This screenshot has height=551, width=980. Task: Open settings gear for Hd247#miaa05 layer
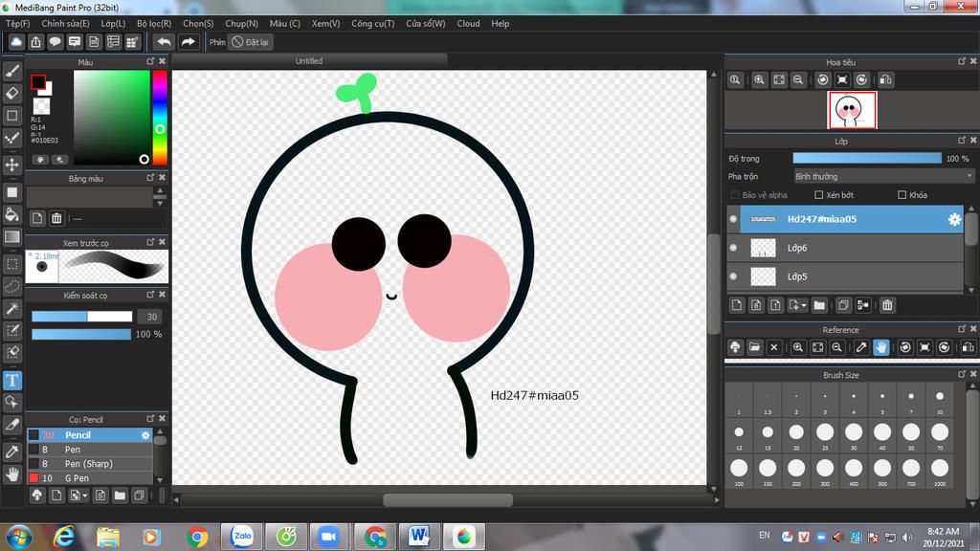coord(954,219)
